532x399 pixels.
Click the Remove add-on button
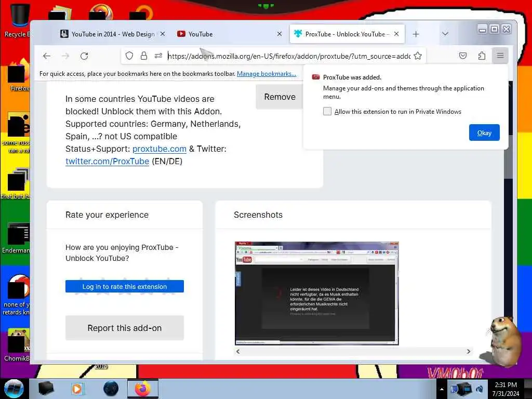279,97
